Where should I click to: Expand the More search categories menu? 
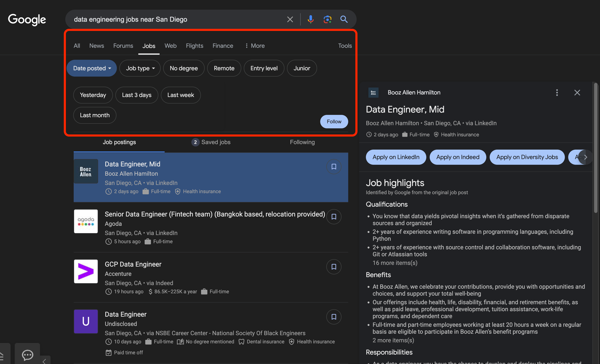coord(255,46)
